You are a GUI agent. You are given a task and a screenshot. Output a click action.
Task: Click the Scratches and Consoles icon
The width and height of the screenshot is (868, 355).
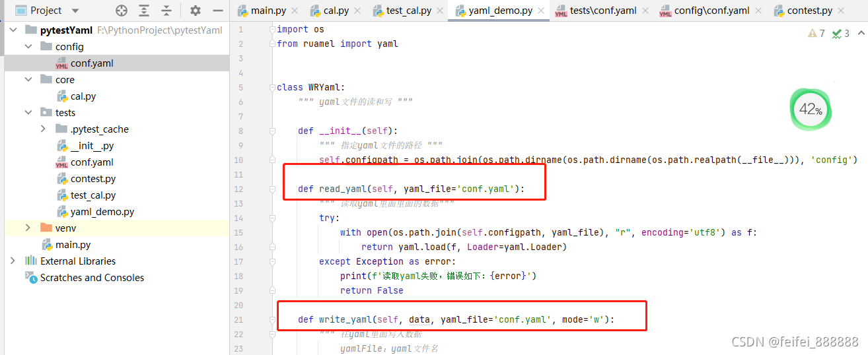point(30,278)
